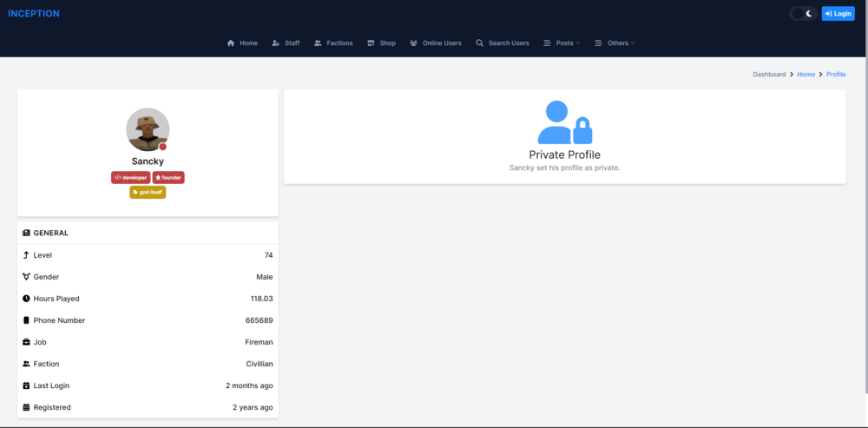Open the Online Users menu item
Screen dimensions: 868x428
tap(436, 43)
